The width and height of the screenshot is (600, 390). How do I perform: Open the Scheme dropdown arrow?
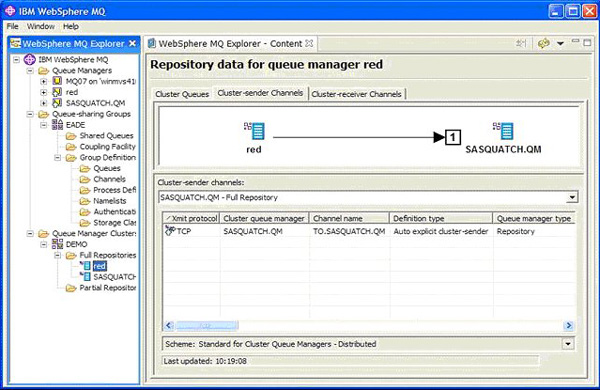(x=568, y=344)
